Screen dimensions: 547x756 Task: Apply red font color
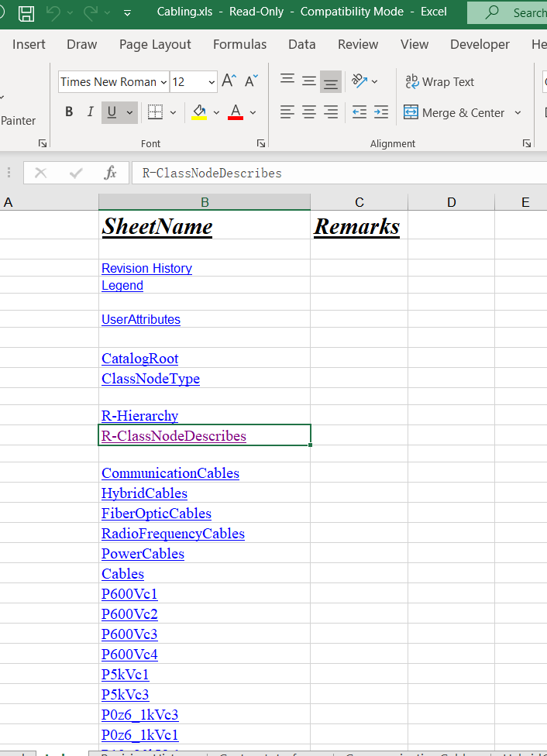tap(236, 112)
